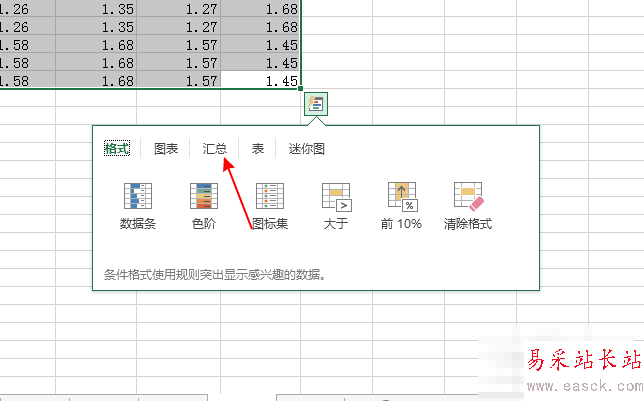The height and width of the screenshot is (401, 644).
Task: Click the Quick Analysis button below the selection
Action: point(316,104)
